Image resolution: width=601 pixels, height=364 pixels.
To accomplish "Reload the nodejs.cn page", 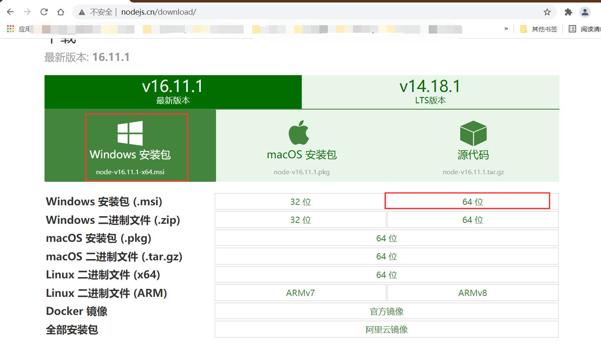I will (x=44, y=12).
